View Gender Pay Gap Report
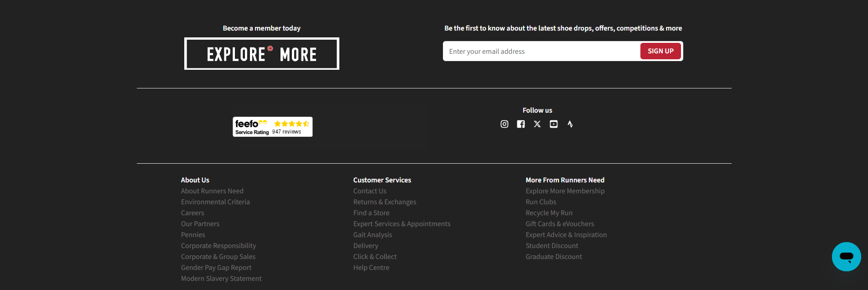Screen dimensions: 868x290 click(x=216, y=268)
